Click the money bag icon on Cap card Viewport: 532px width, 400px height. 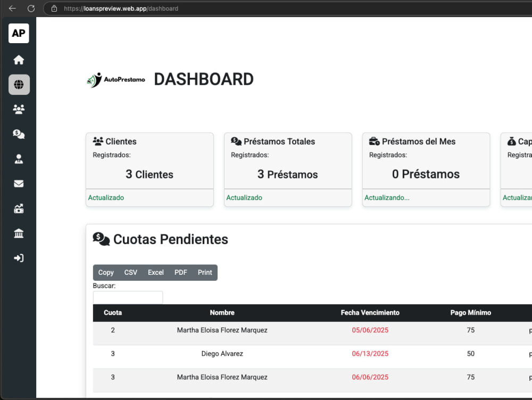(512, 141)
